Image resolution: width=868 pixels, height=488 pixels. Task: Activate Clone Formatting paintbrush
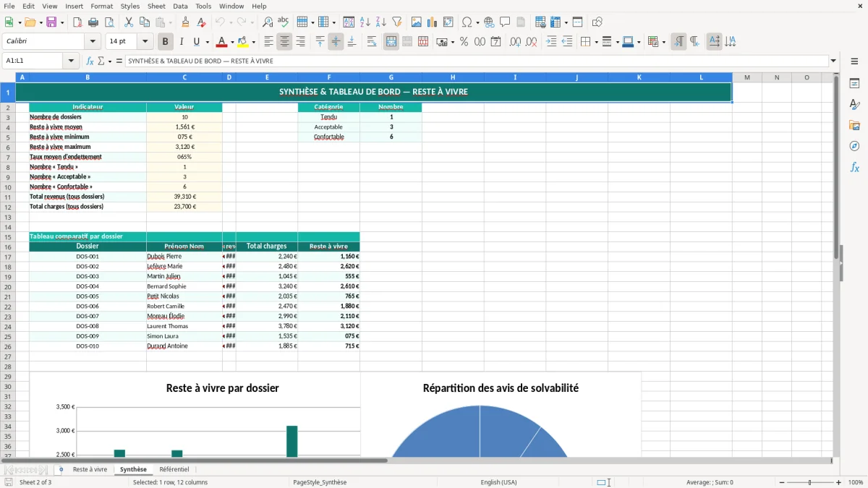[185, 22]
